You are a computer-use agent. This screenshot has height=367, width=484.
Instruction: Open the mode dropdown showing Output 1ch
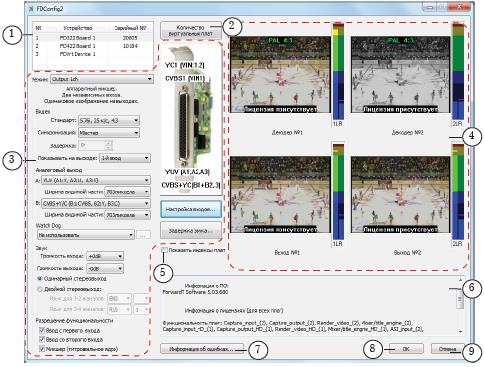click(102, 79)
